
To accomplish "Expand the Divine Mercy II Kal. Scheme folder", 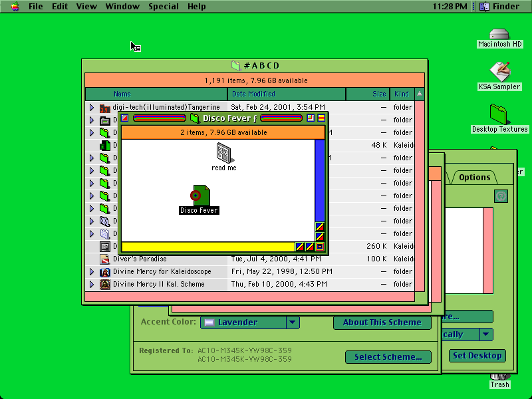I will pyautogui.click(x=92, y=285).
